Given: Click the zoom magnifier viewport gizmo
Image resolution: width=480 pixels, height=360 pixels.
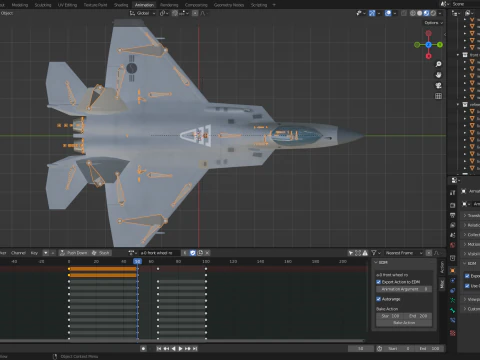Looking at the screenshot, I should click(439, 64).
